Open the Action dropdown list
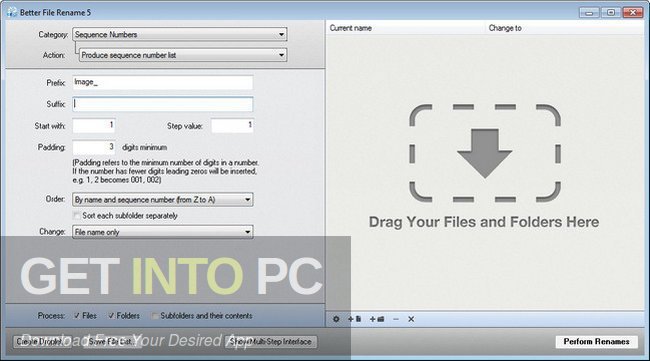Screen dimensions: 650x361 pyautogui.click(x=183, y=55)
